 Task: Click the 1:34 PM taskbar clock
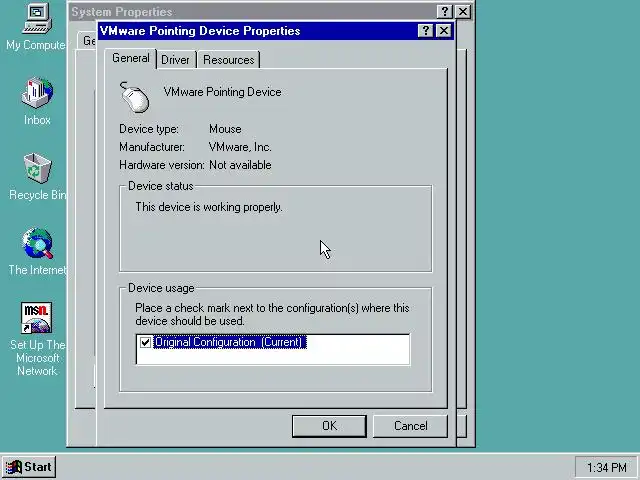click(607, 467)
